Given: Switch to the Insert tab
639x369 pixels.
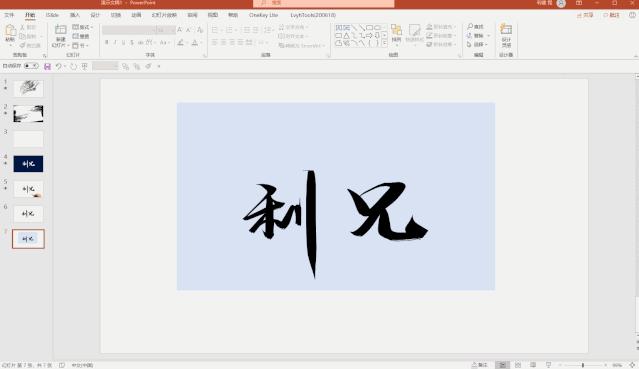Looking at the screenshot, I should [75, 15].
